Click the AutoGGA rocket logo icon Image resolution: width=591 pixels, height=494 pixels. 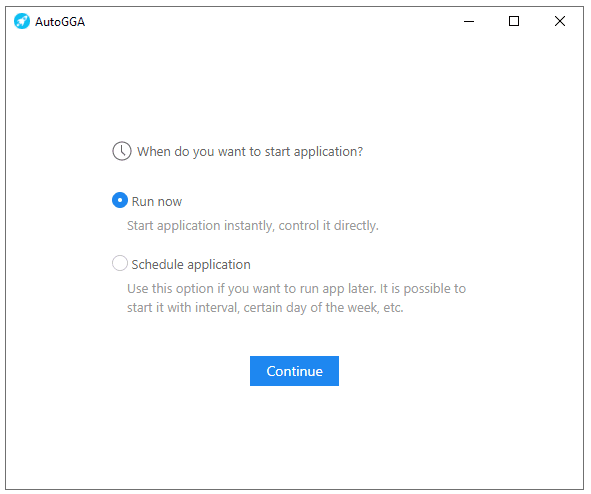pyautogui.click(x=21, y=21)
